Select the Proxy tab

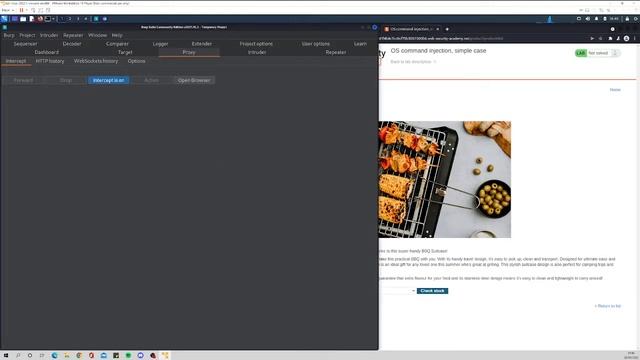click(x=189, y=52)
